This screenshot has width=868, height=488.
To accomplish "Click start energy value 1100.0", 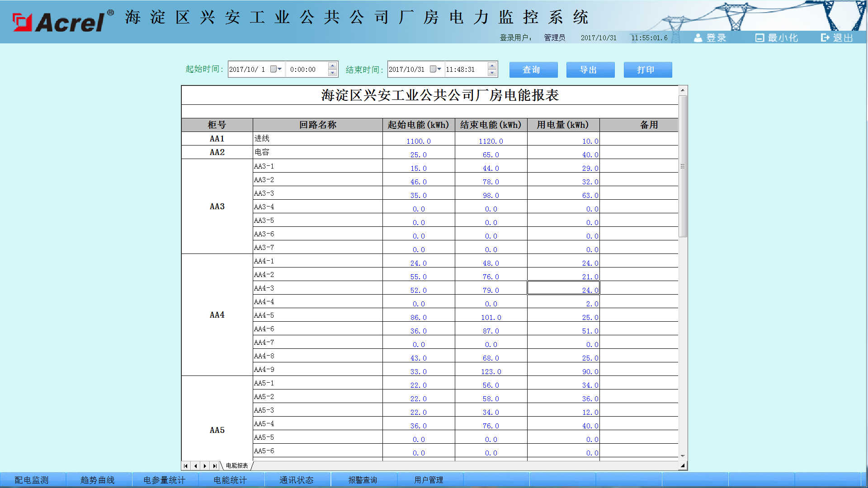I will click(x=419, y=141).
